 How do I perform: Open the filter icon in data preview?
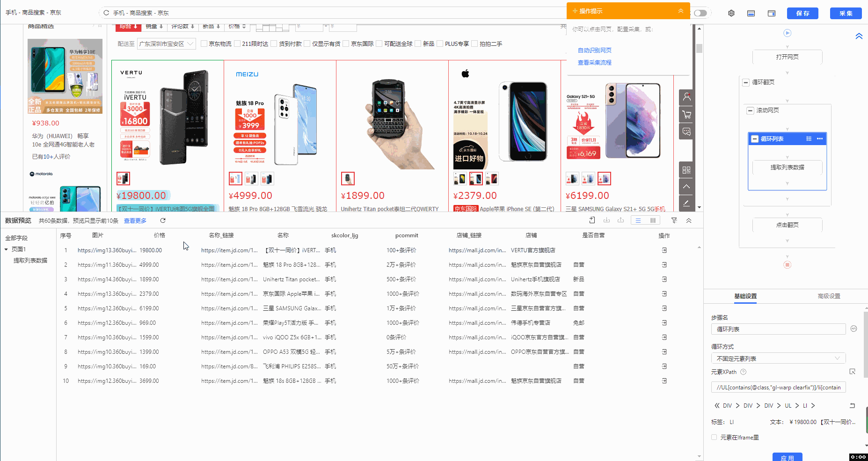[x=674, y=220]
